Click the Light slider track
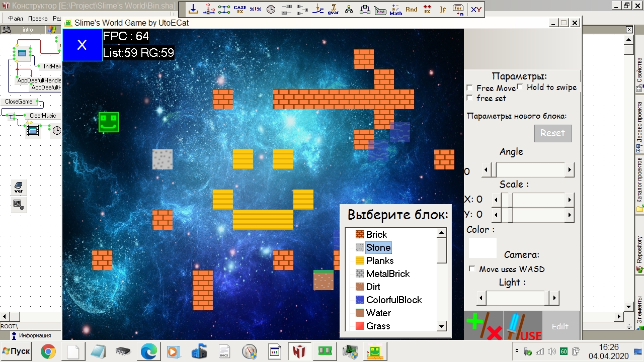 (x=518, y=298)
